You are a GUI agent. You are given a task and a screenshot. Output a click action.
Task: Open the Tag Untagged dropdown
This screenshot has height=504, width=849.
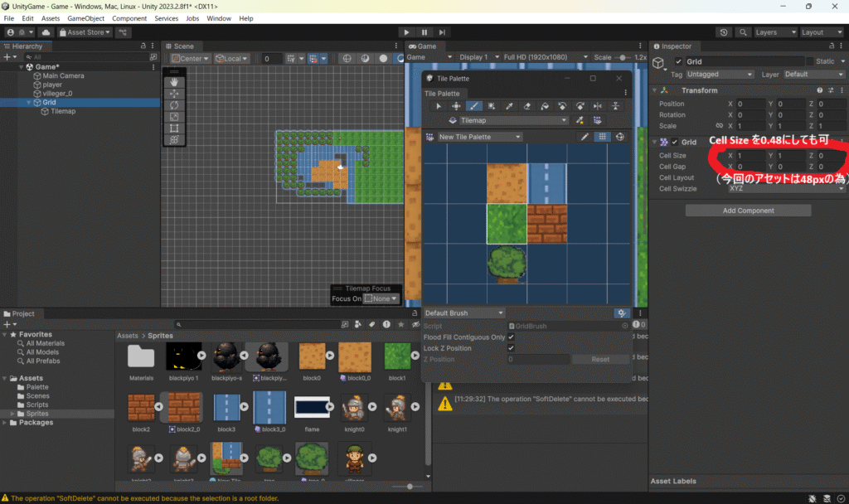[x=720, y=74]
